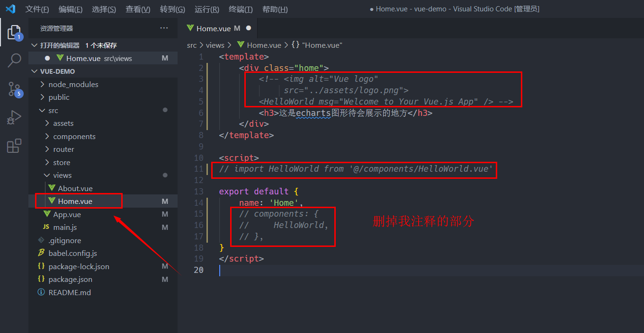Image resolution: width=644 pixels, height=333 pixels.
Task: Select the Home.vue editor tab
Action: pyautogui.click(x=214, y=28)
